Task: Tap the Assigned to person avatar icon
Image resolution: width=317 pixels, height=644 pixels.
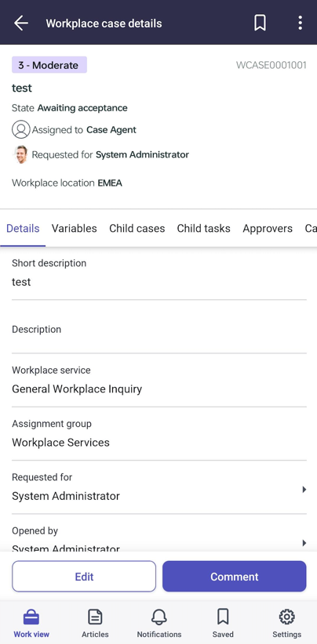Action: click(x=20, y=130)
